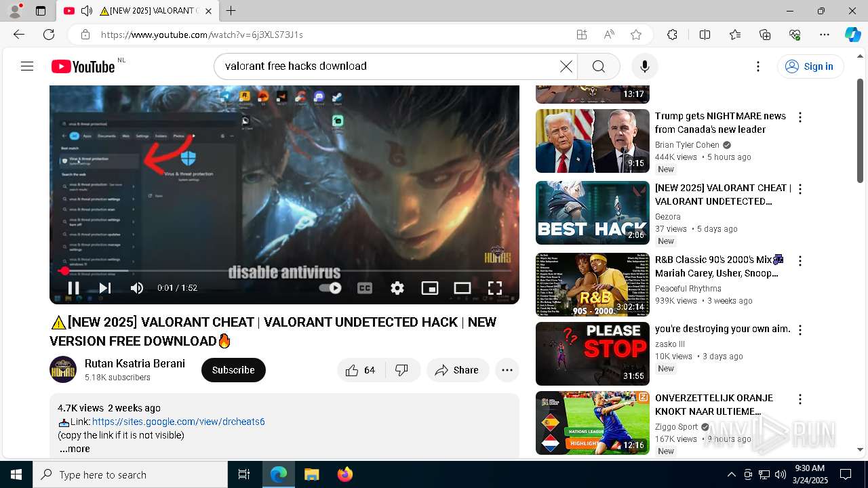Go back in the browser
Image resolution: width=868 pixels, height=488 pixels.
(x=19, y=35)
